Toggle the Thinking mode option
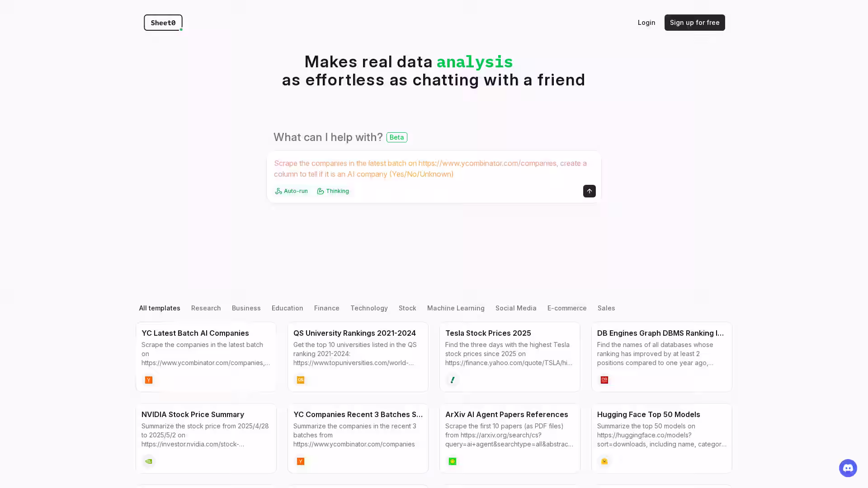Screen dimensions: 868x488 (x=333, y=191)
